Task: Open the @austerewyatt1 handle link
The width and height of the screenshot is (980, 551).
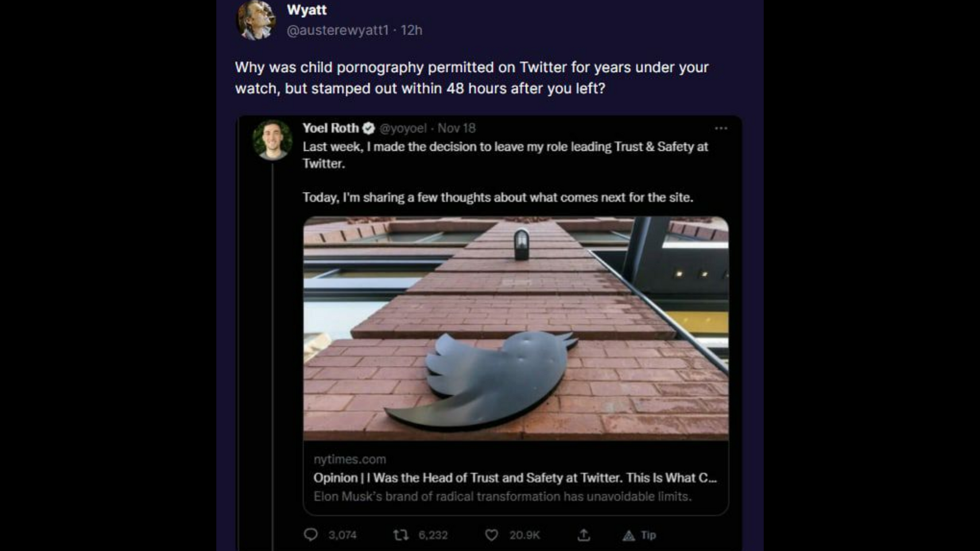Action: click(x=338, y=30)
